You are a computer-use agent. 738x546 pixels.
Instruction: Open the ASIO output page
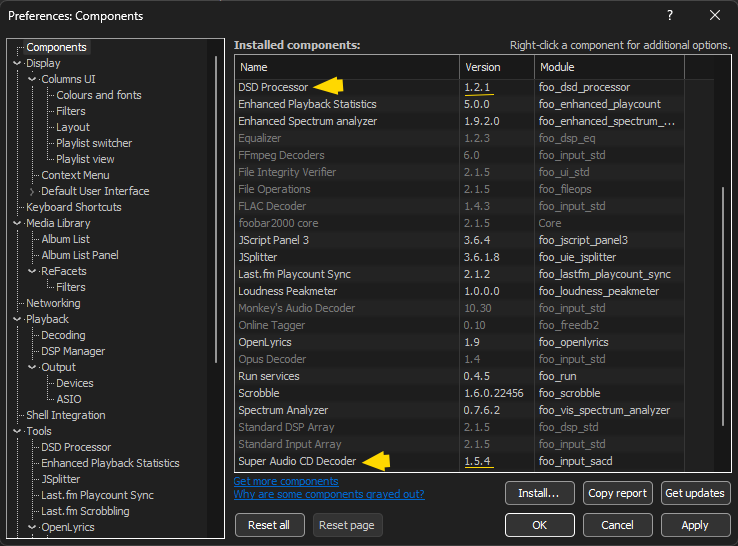[70, 399]
